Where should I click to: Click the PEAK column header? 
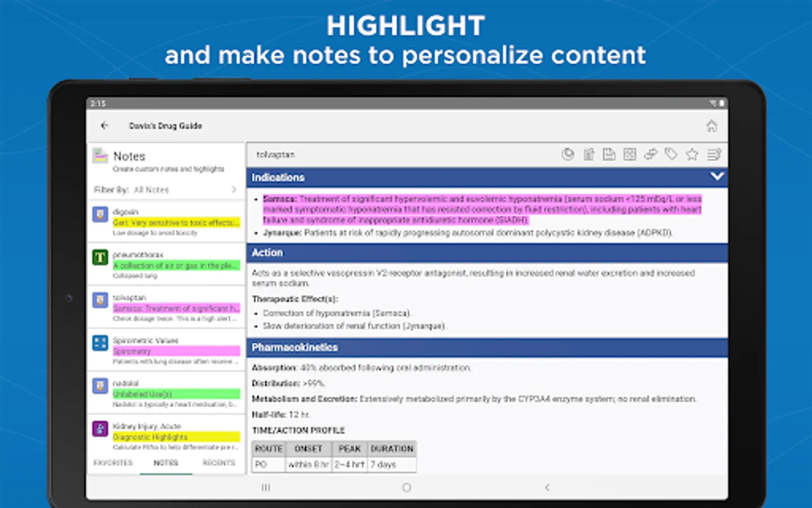(x=350, y=449)
